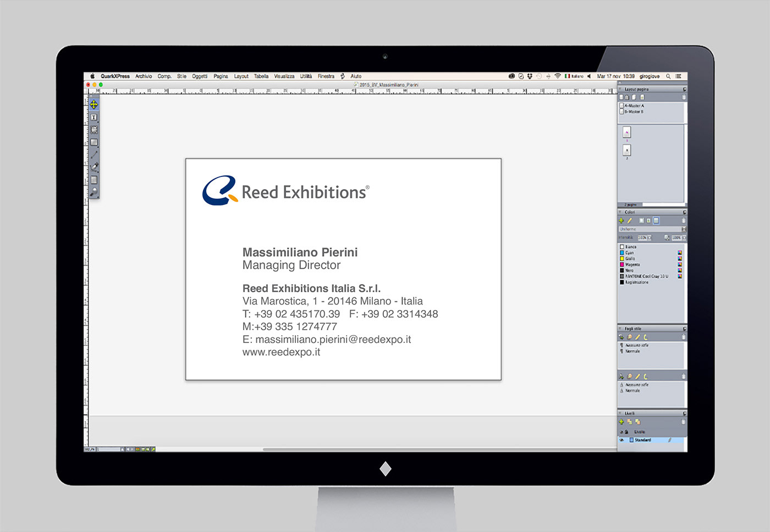Click the pencil to edit color in Colori
770x532 pixels.
pos(630,221)
